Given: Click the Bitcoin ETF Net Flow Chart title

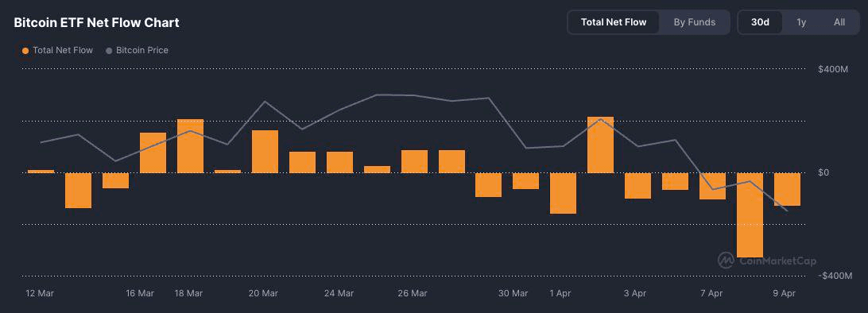Looking at the screenshot, I should click(96, 23).
